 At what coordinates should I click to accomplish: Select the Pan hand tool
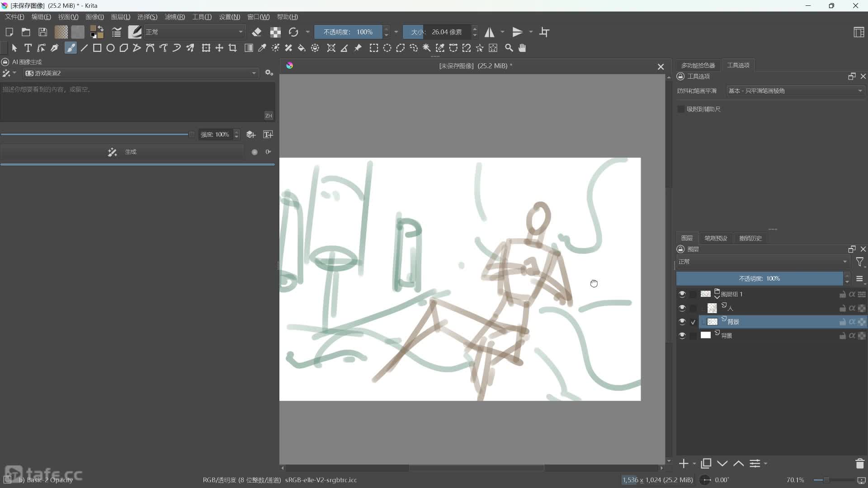tap(522, 48)
